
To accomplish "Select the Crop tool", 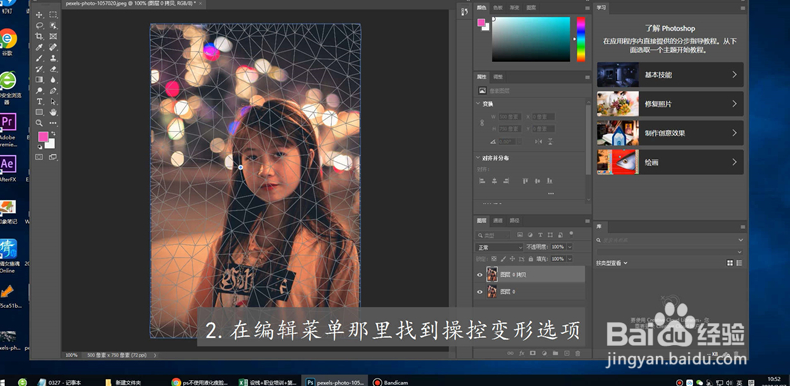I will tap(39, 36).
